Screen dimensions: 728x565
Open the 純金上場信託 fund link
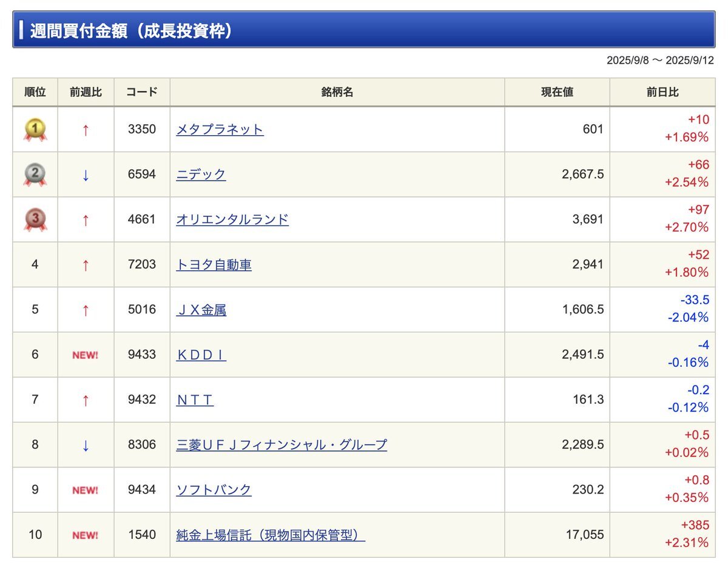click(271, 535)
